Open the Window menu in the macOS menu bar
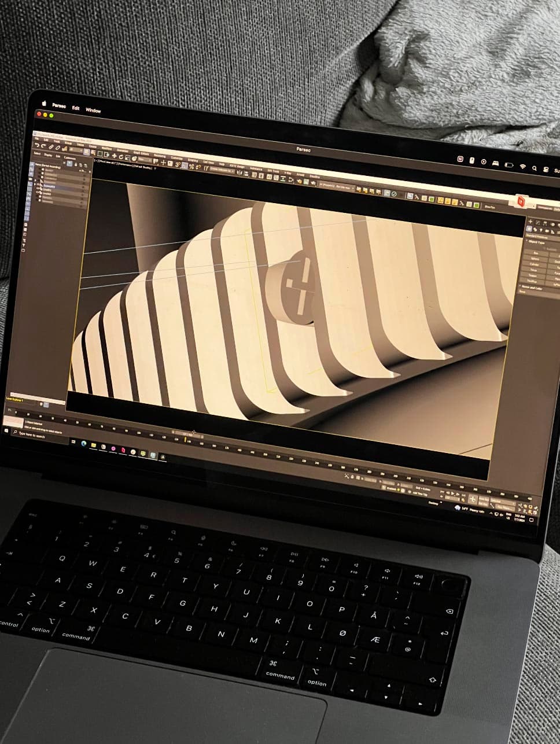The height and width of the screenshot is (744, 560). coord(93,110)
